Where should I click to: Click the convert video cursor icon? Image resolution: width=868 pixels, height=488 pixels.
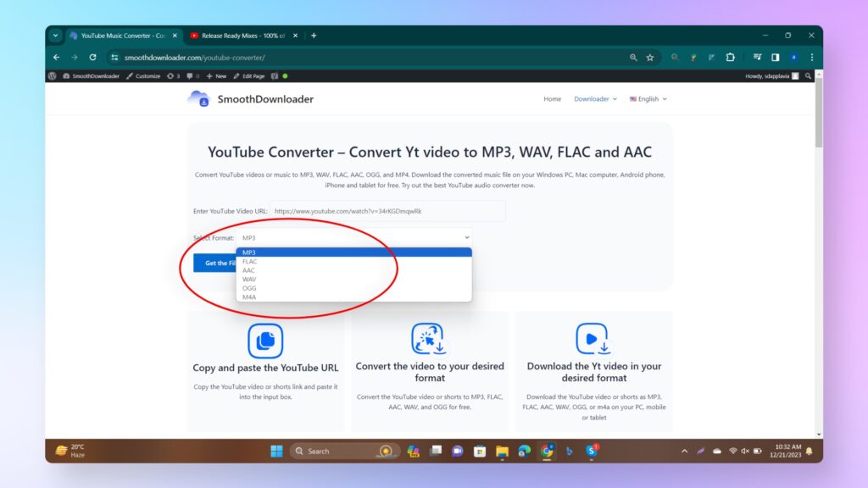click(x=428, y=339)
